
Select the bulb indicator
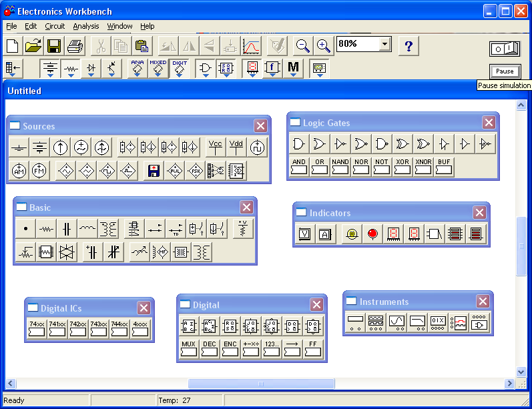pos(352,234)
